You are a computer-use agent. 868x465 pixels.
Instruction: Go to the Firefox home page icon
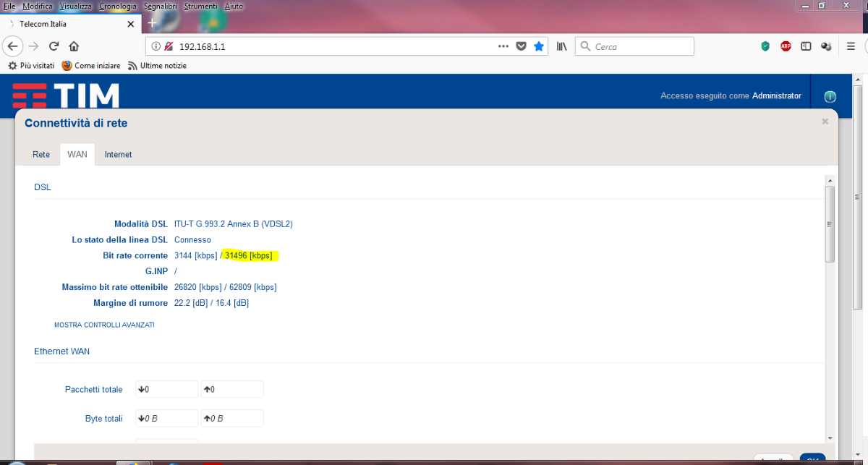74,46
